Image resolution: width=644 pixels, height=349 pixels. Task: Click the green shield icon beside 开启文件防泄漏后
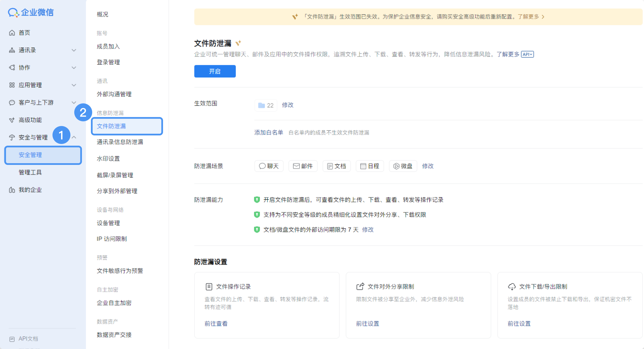(x=257, y=200)
